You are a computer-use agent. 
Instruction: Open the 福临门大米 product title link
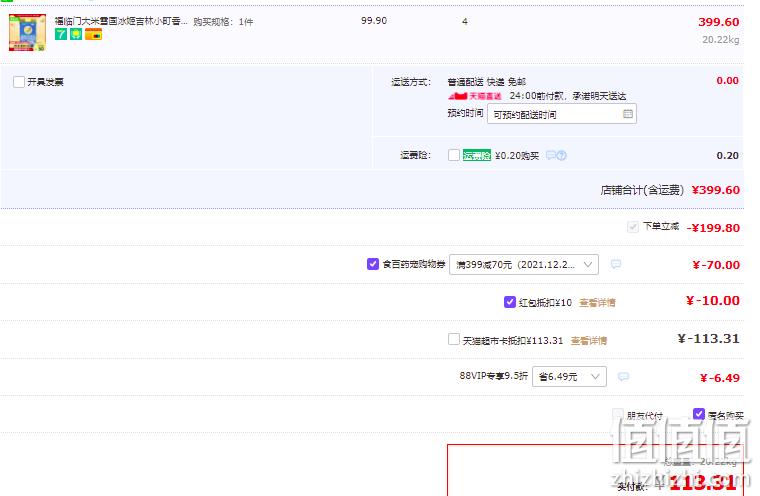tap(121, 21)
